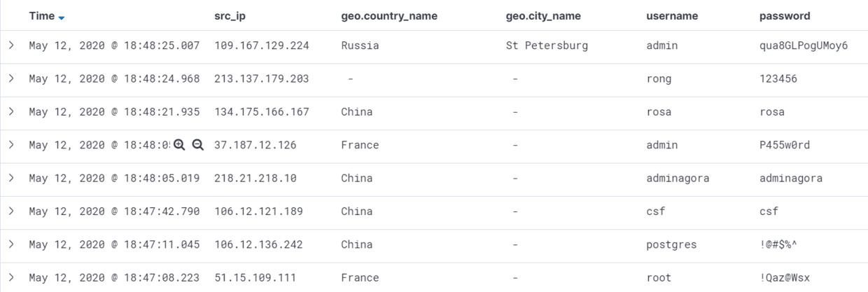This screenshot has width=868, height=292.
Task: Click the username column header
Action: (672, 16)
